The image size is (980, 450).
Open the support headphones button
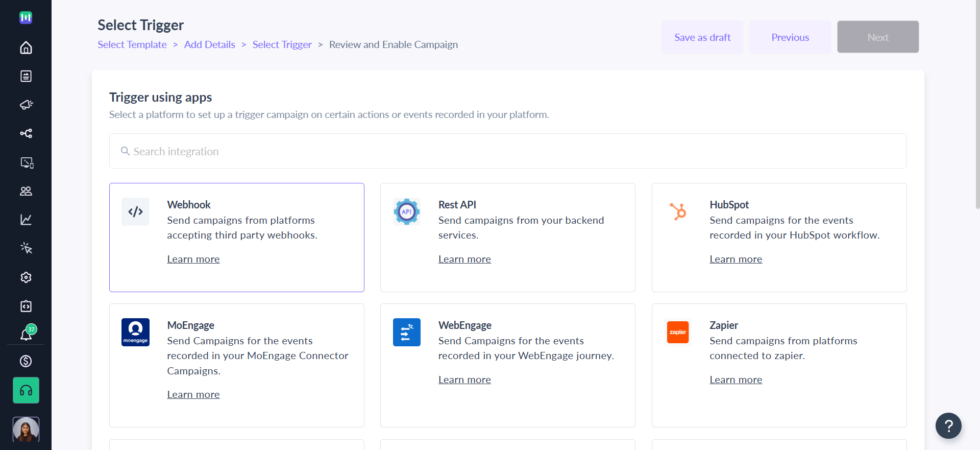tap(26, 390)
